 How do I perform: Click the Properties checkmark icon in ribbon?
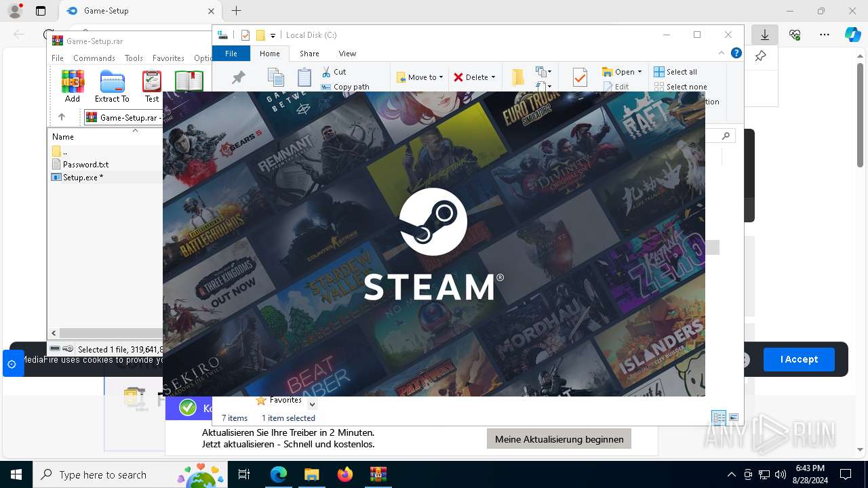(580, 78)
